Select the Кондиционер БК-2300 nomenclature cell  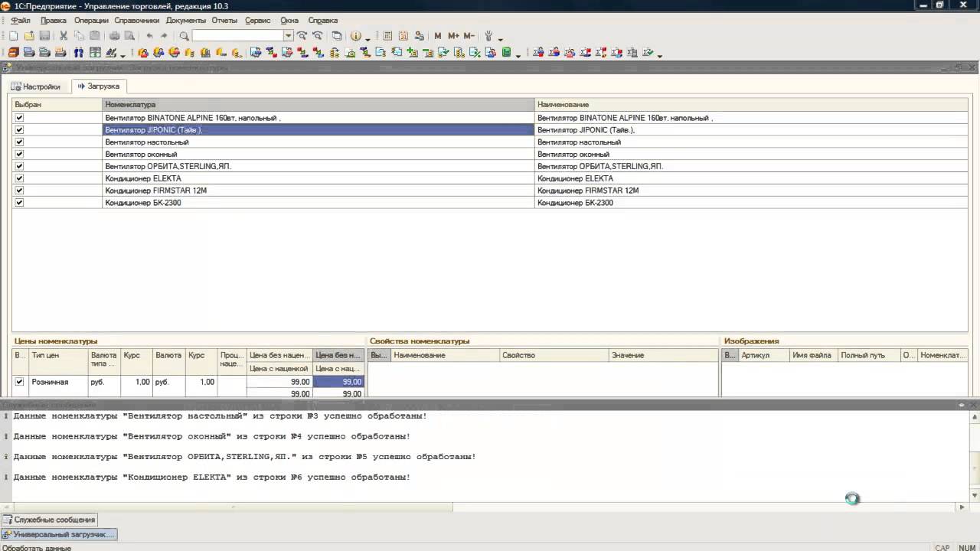(318, 203)
